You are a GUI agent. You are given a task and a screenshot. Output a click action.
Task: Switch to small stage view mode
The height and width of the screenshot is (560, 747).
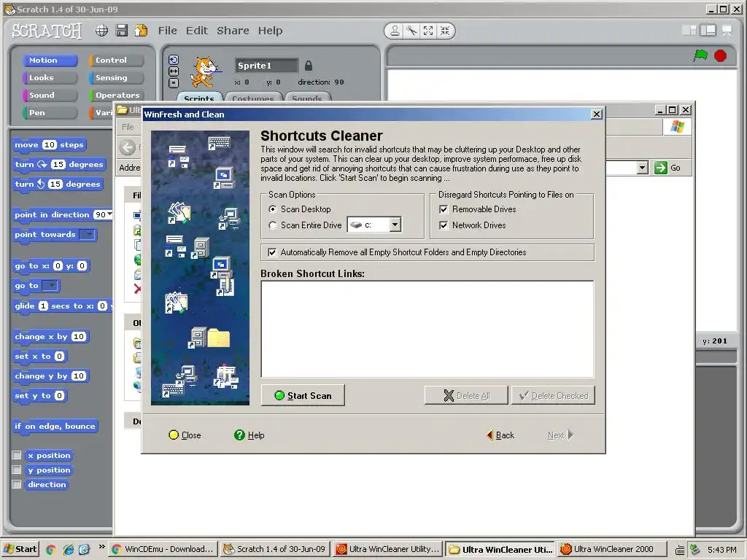pos(689,31)
